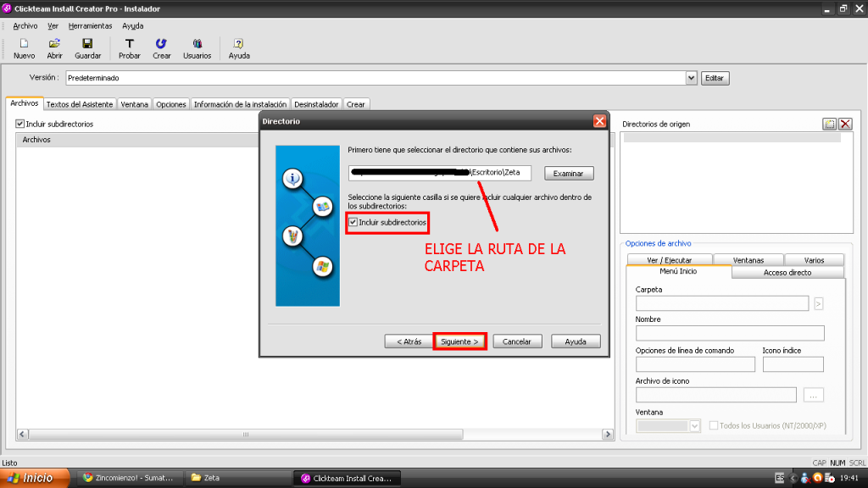Select the Menú Inicio options tab

click(678, 272)
